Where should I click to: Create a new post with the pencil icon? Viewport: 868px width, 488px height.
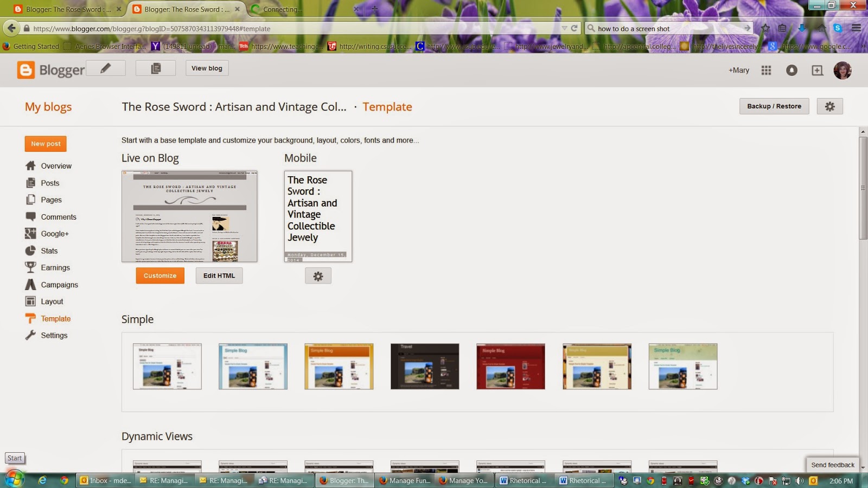(106, 68)
